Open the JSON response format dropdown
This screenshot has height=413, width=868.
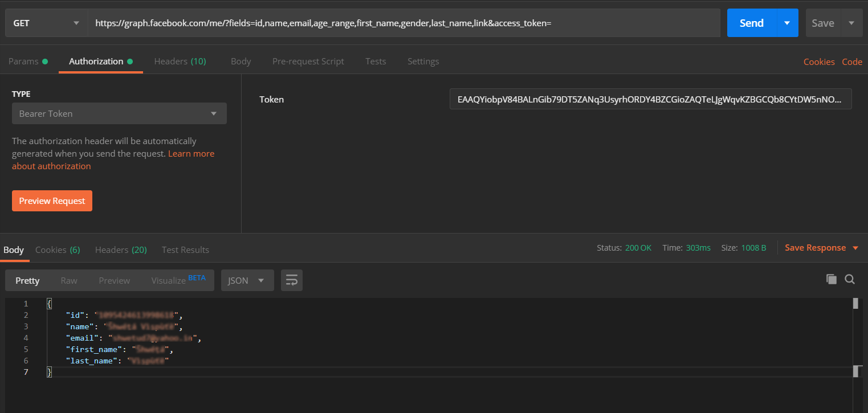(247, 280)
